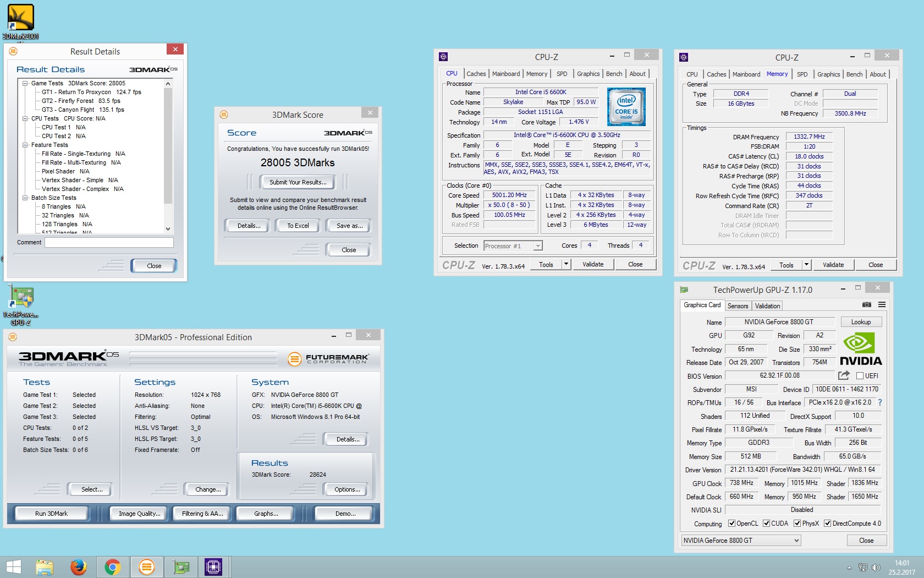The height and width of the screenshot is (578, 924).
Task: Click the network icon in system tray
Action: tap(862, 568)
